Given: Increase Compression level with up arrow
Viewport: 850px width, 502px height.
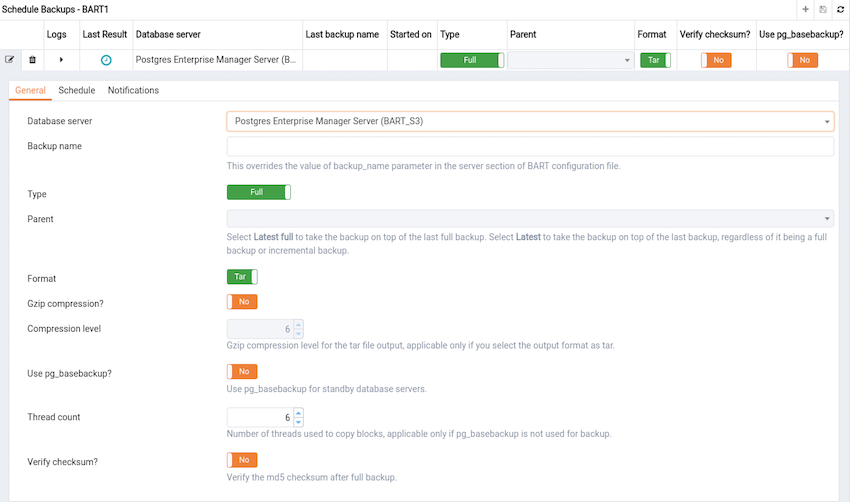Looking at the screenshot, I should pos(298,325).
